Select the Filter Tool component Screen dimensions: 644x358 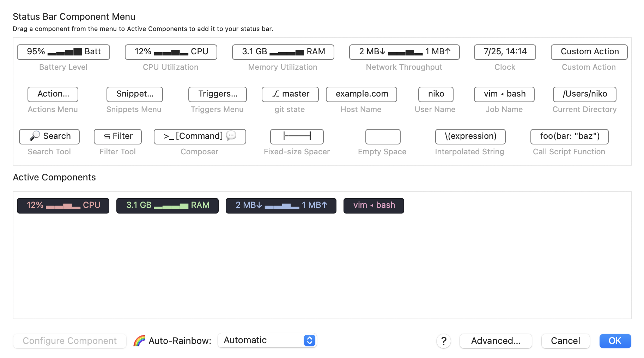click(x=118, y=136)
